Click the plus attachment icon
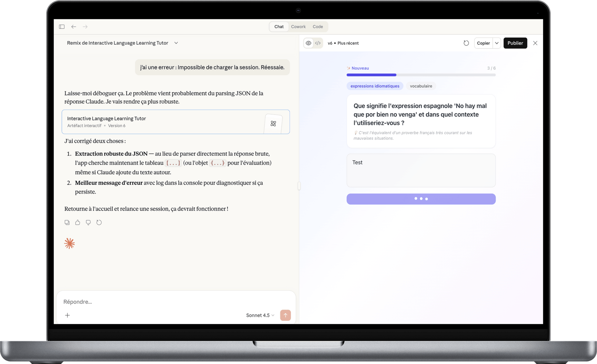The height and width of the screenshot is (364, 597). (67, 315)
